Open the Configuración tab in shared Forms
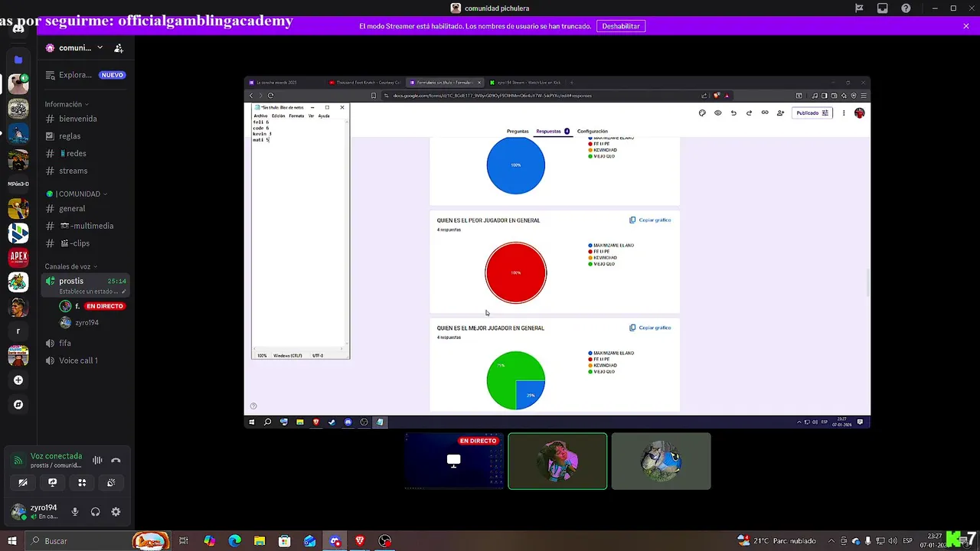Screen dimensions: 980x551 click(x=593, y=132)
